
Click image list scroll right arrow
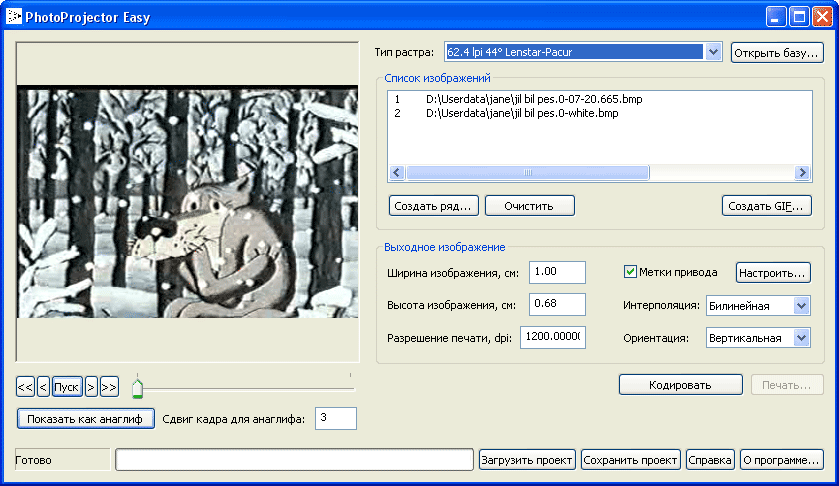pos(802,172)
